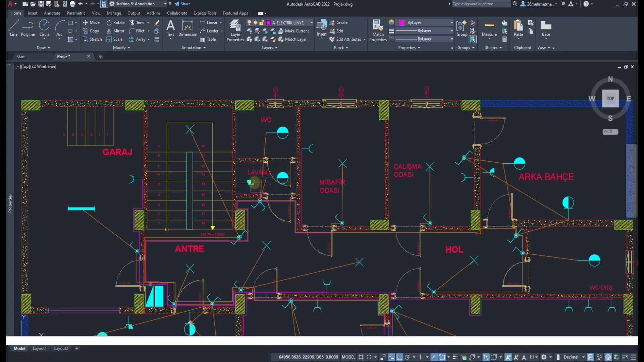Switch to the Parametric ribbon tab
This screenshot has height=362, width=644.
click(76, 13)
